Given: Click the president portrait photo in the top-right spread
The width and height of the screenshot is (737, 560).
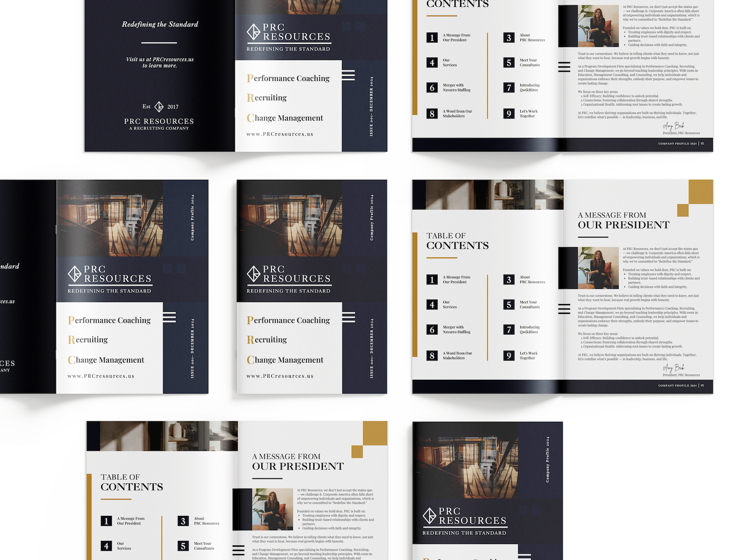Looking at the screenshot, I should pyautogui.click(x=598, y=26).
